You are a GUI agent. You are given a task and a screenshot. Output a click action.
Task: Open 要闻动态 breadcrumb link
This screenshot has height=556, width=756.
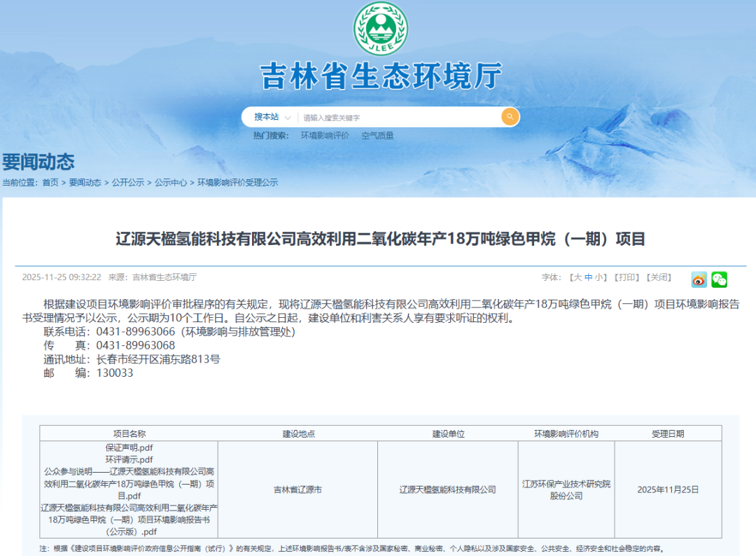tap(85, 182)
